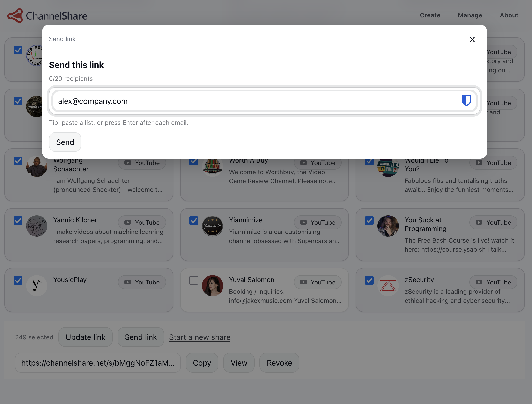Image resolution: width=532 pixels, height=404 pixels.
Task: Click the YouTube badge on Yannic Kilcher card
Action: pos(142,222)
